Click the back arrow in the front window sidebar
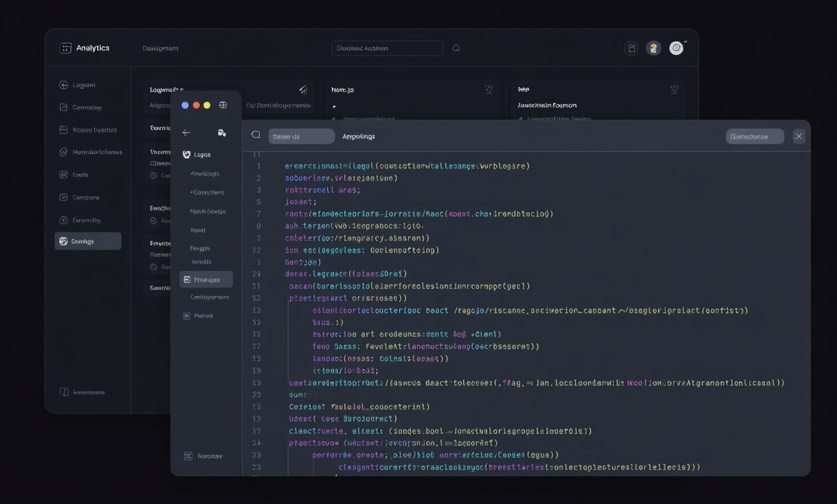 186,132
